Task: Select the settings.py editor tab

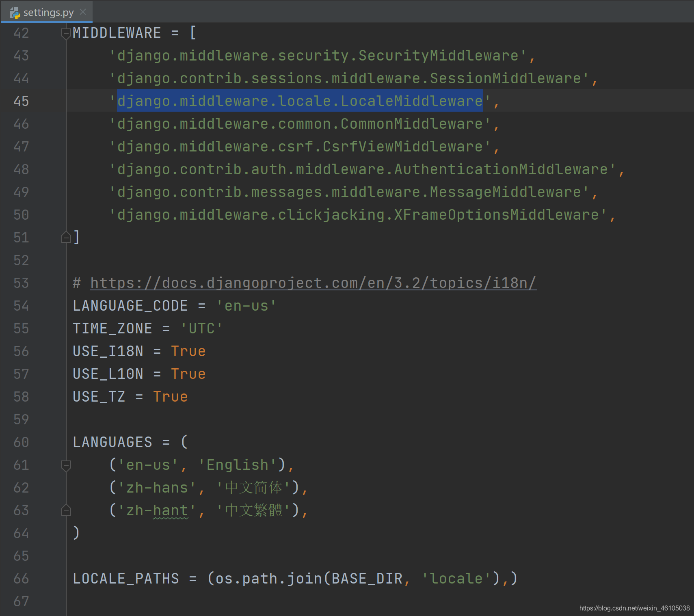Action: (x=47, y=12)
